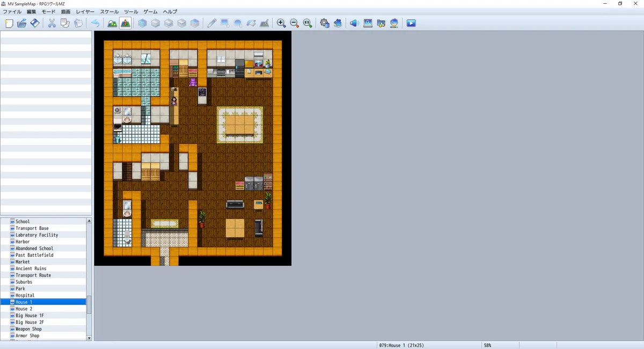Open the Resource Manager folder icon
The width and height of the screenshot is (644, 349).
point(381,23)
